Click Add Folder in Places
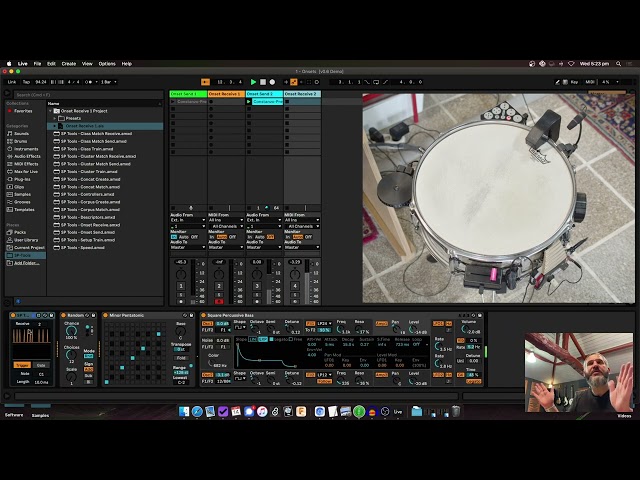This screenshot has height=480, width=640. tap(27, 263)
